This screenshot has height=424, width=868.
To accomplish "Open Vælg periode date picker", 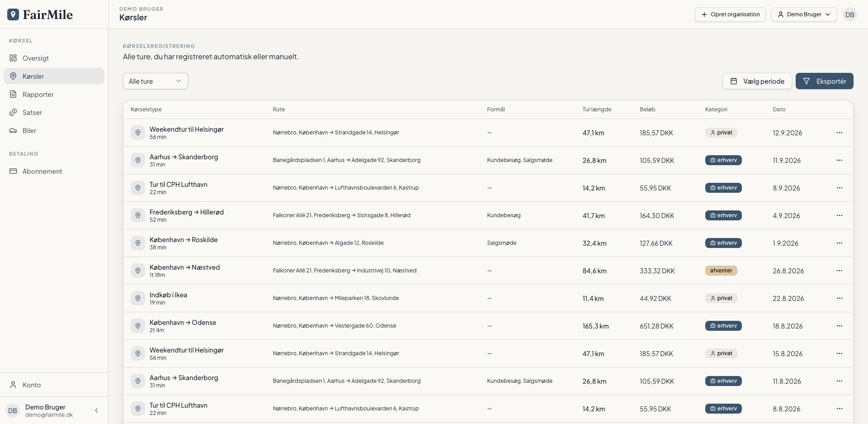I will click(757, 81).
